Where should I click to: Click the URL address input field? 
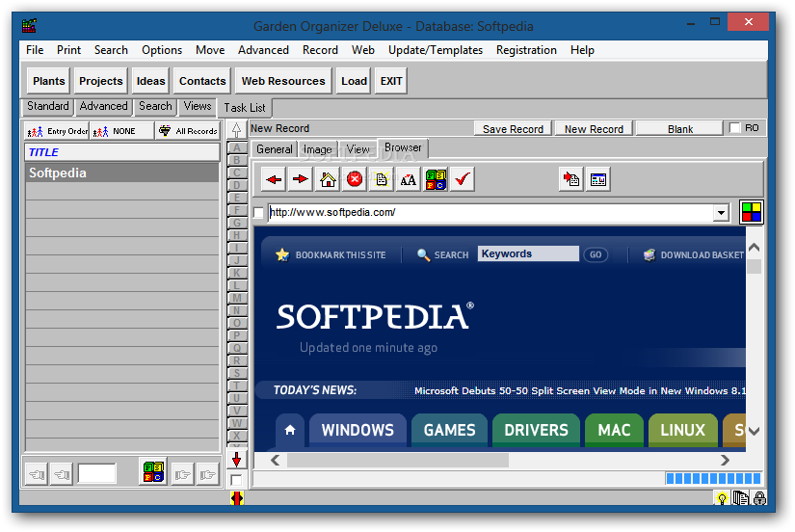(490, 212)
